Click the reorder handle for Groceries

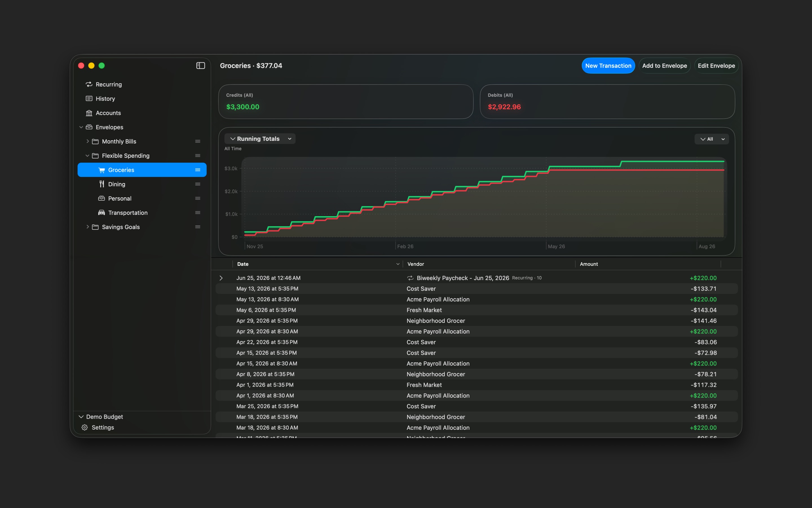pos(198,170)
